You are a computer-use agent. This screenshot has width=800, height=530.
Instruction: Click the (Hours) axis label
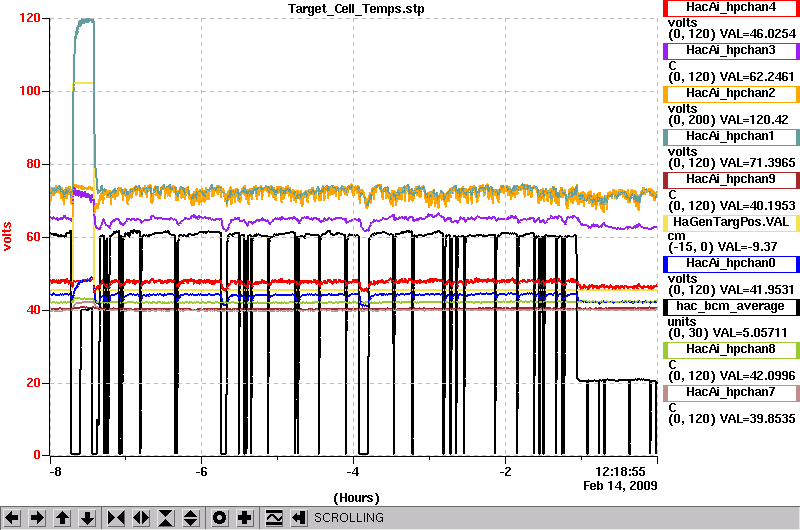click(356, 498)
